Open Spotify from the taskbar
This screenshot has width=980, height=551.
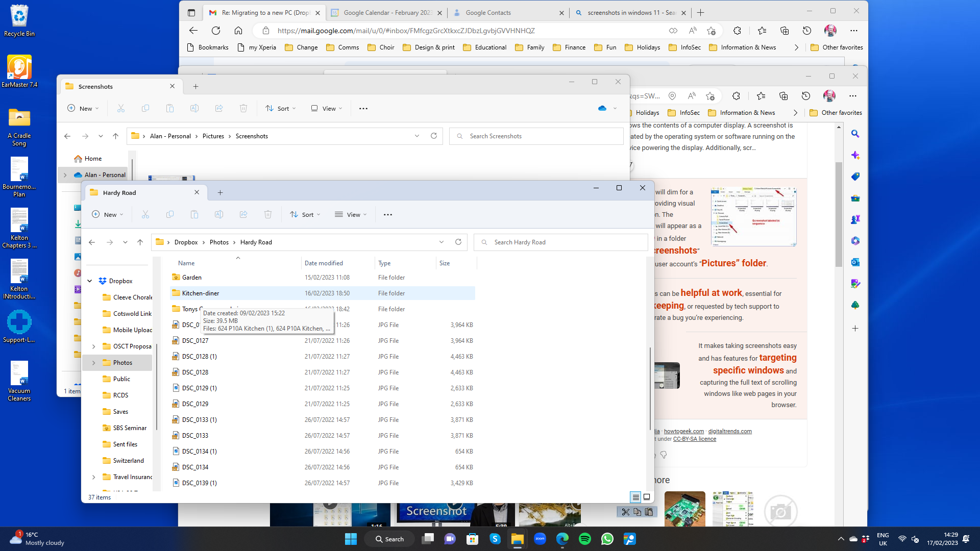585,539
